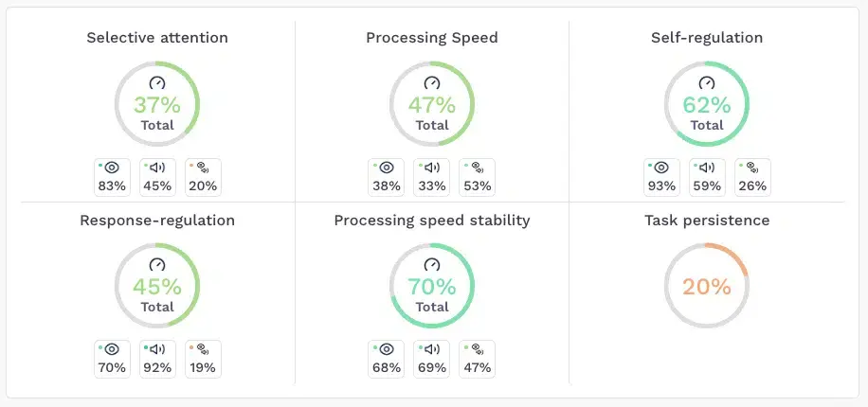
Task: Click the 45% Total value in Response-regulation
Action: coord(157,287)
